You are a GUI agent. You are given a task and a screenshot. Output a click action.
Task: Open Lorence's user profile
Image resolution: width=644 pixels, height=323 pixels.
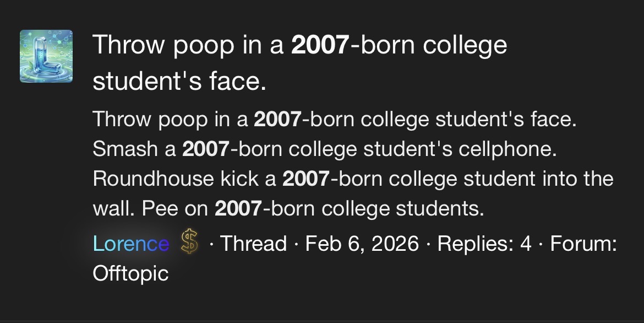click(x=131, y=244)
